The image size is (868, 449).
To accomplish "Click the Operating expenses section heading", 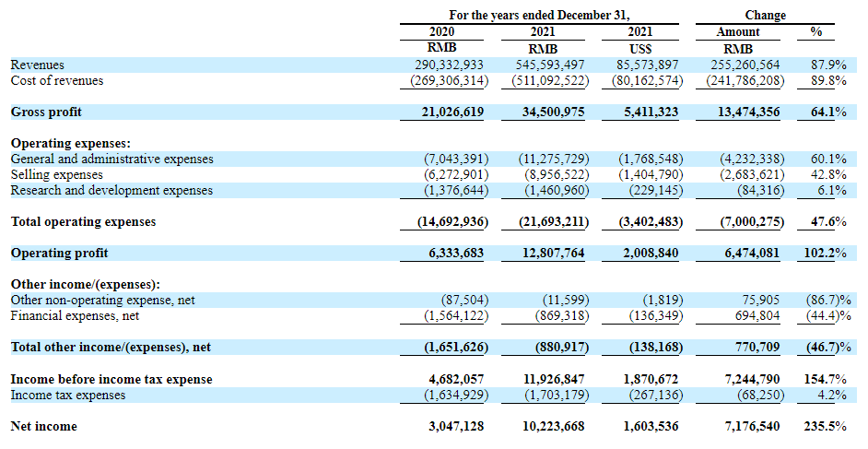I will click(x=70, y=144).
